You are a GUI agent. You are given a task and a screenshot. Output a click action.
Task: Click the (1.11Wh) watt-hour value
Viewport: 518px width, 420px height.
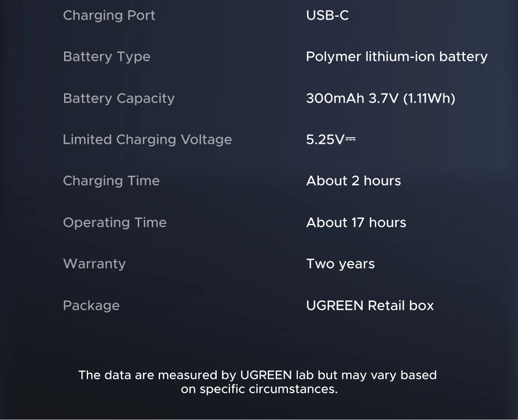point(429,99)
